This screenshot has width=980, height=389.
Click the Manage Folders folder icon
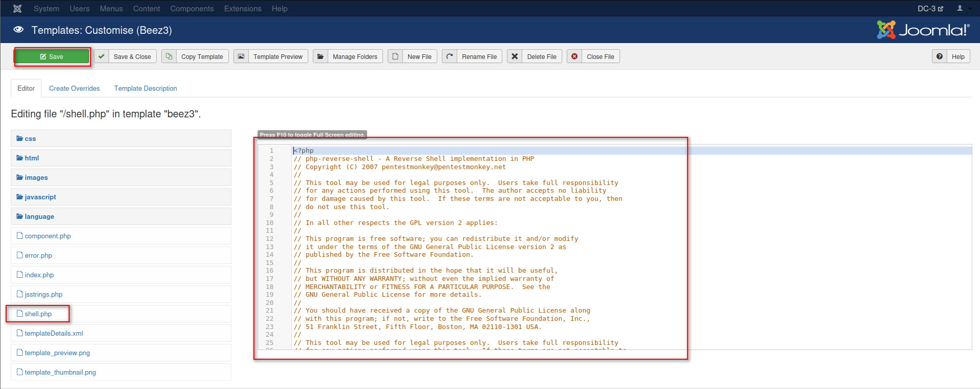point(321,56)
